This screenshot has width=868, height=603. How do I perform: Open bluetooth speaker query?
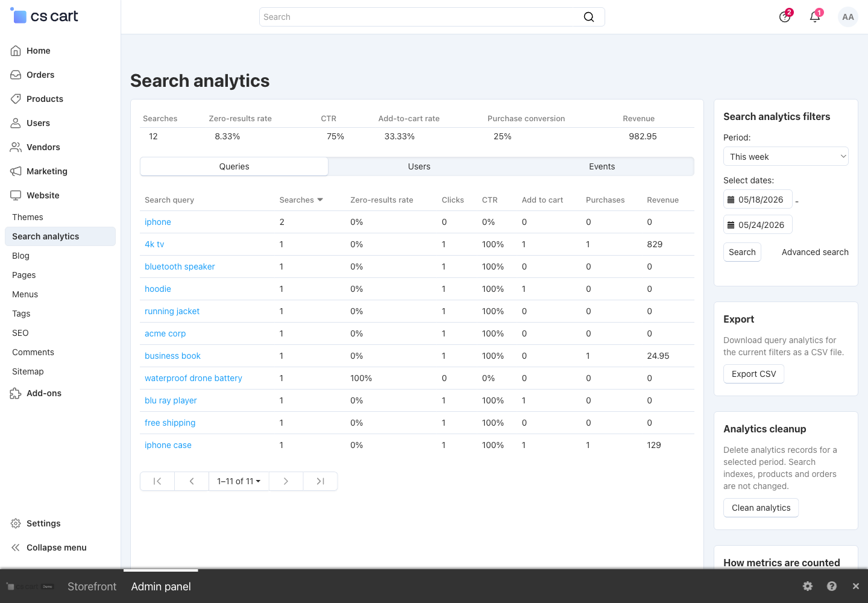180,267
